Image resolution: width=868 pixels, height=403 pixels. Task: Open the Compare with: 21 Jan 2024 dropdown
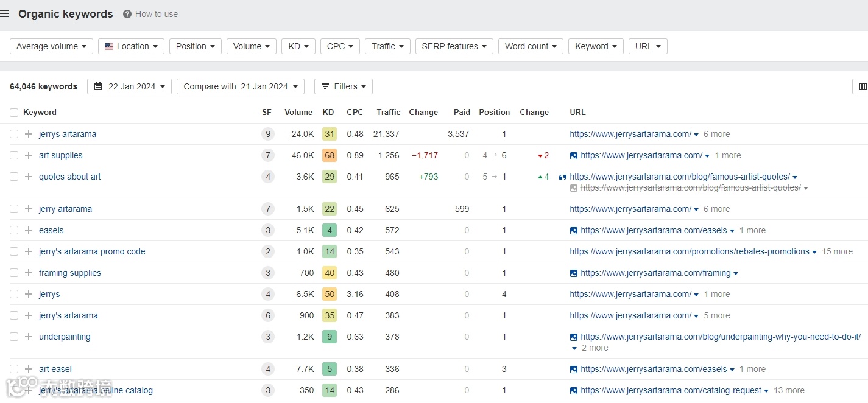(241, 86)
